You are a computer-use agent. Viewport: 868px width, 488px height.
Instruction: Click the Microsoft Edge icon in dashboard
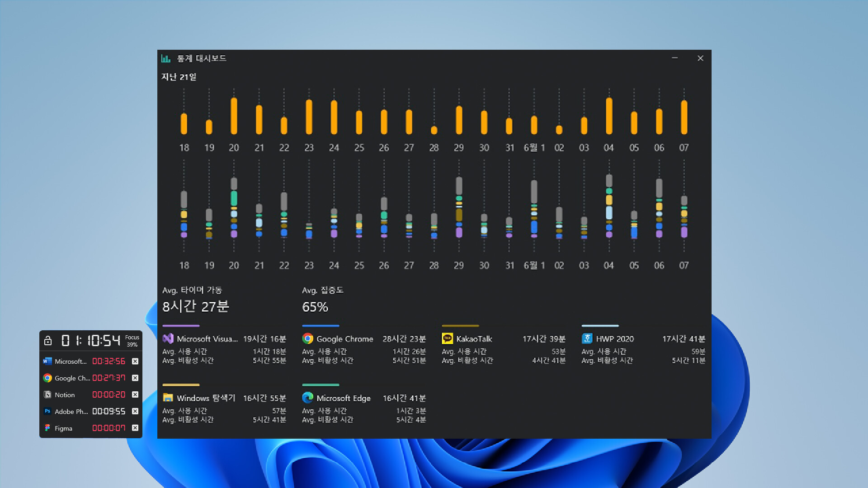[x=307, y=398]
